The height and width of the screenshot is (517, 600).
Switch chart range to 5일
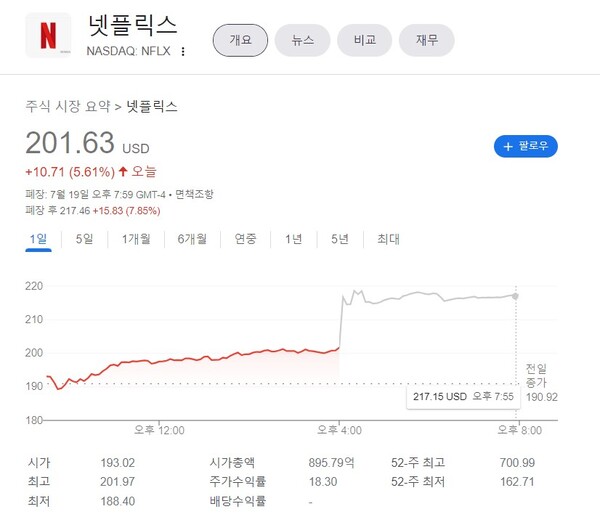84,239
